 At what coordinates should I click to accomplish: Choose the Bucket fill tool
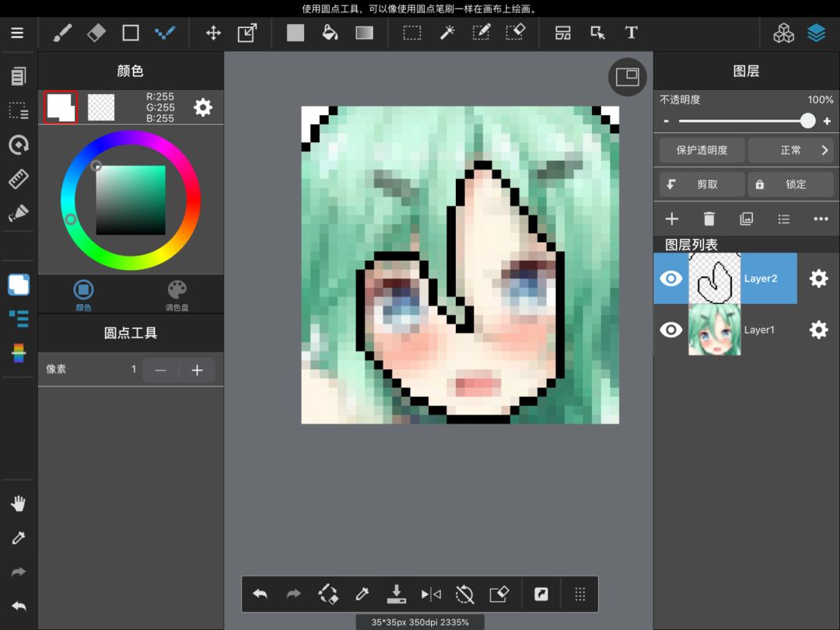[330, 33]
